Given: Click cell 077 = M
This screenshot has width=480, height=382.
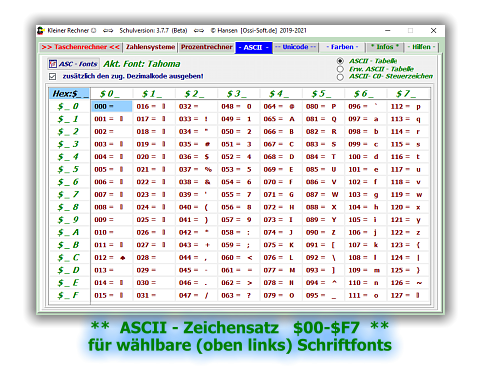Looking at the screenshot, I should point(281,270).
